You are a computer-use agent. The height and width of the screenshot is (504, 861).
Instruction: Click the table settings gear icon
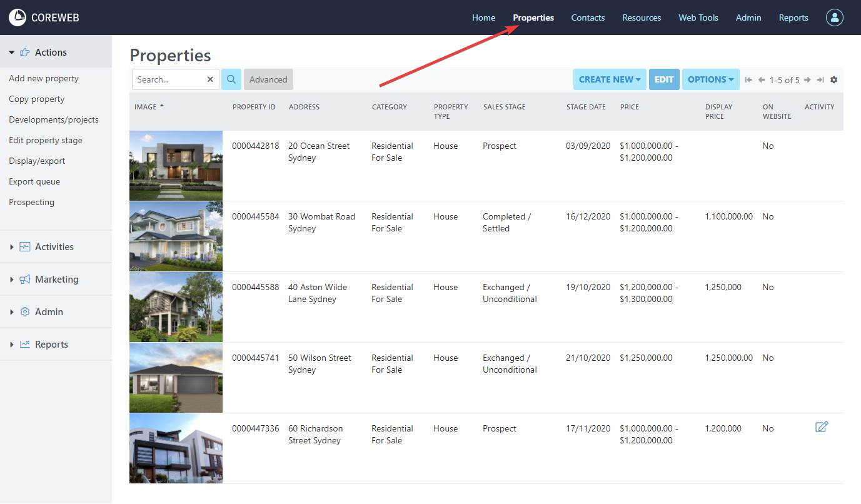(x=833, y=80)
